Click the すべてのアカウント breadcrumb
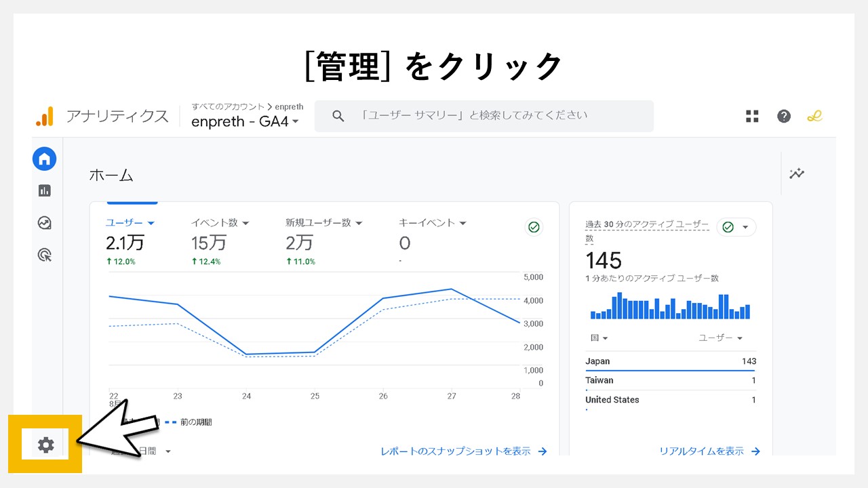Viewport: 868px width, 488px height. (229, 106)
